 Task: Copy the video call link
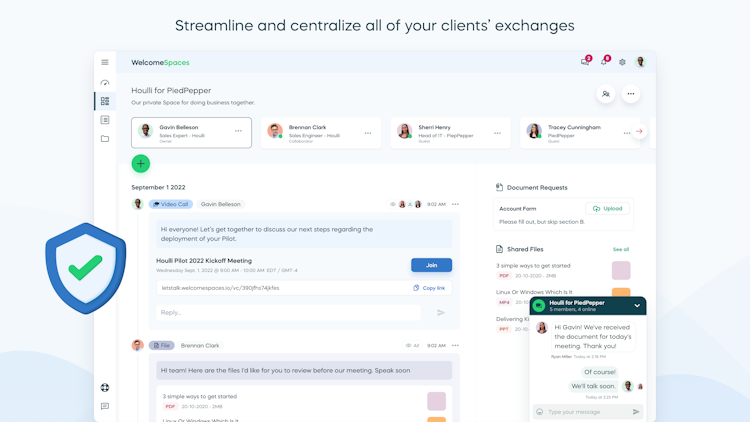(x=429, y=288)
